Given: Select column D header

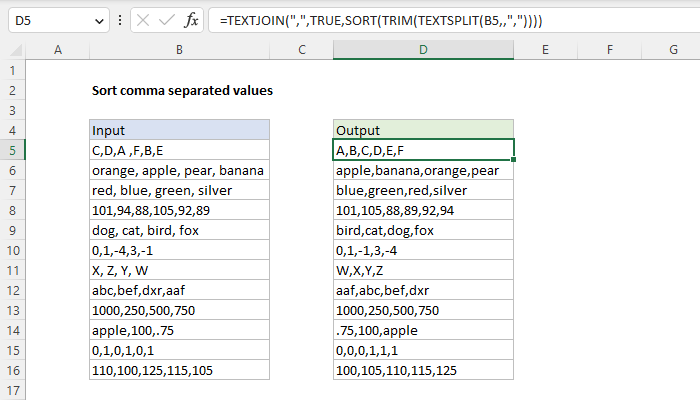Looking at the screenshot, I should point(423,50).
